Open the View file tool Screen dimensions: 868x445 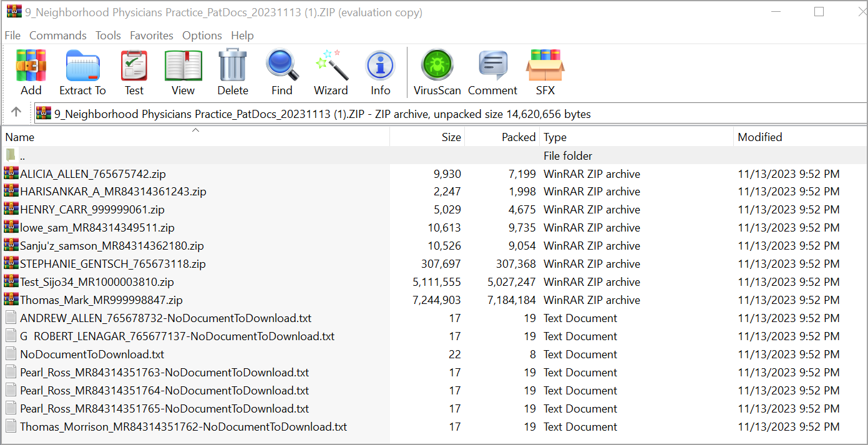pyautogui.click(x=183, y=73)
